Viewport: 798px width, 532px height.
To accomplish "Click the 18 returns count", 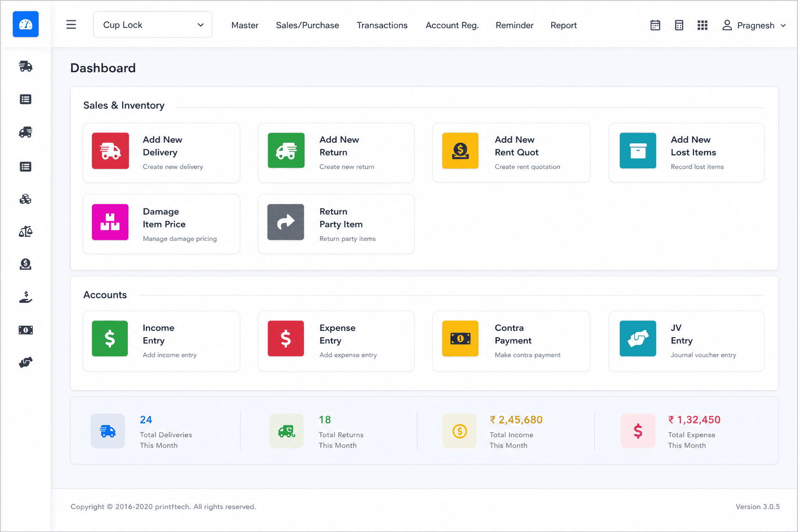I will (x=325, y=420).
